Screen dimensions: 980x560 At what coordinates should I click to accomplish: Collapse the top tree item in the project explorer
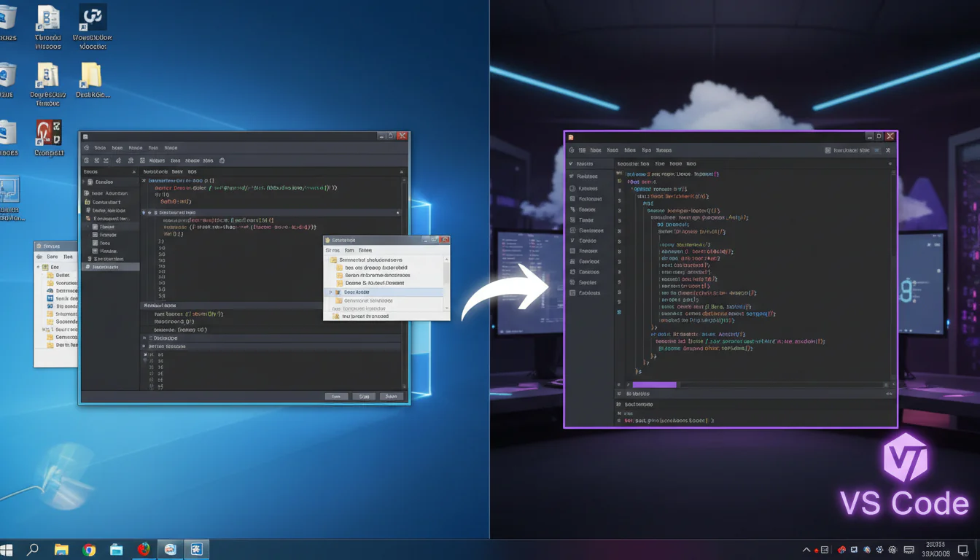(84, 182)
